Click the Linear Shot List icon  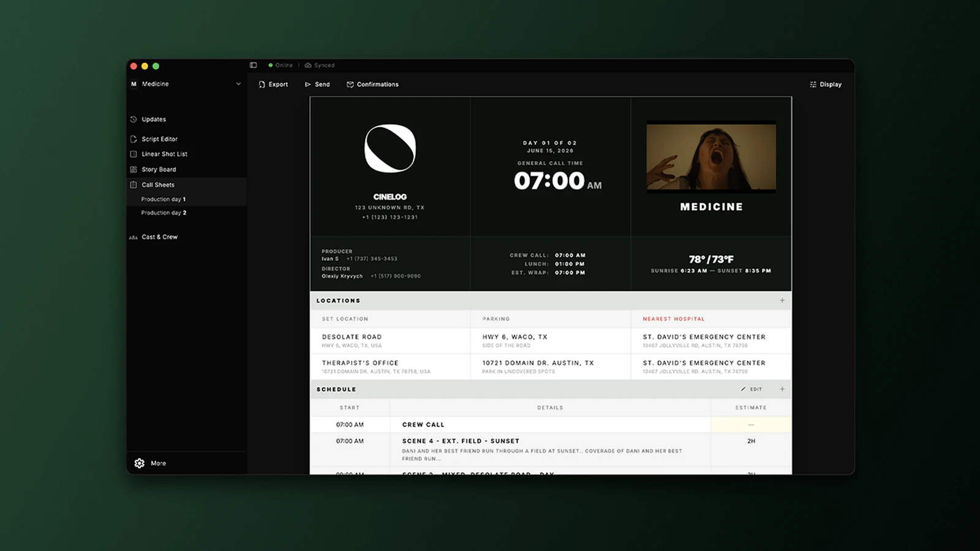pos(134,154)
